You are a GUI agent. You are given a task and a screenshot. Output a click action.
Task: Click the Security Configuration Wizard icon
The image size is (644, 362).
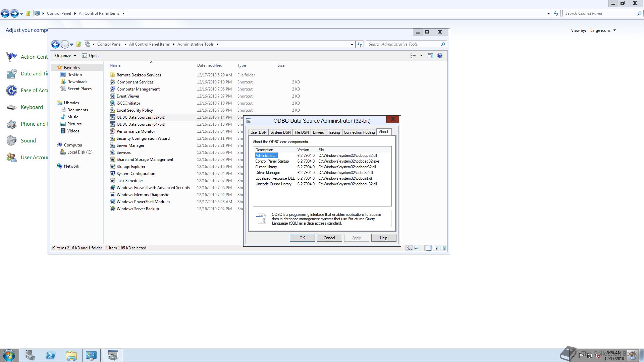(x=113, y=138)
